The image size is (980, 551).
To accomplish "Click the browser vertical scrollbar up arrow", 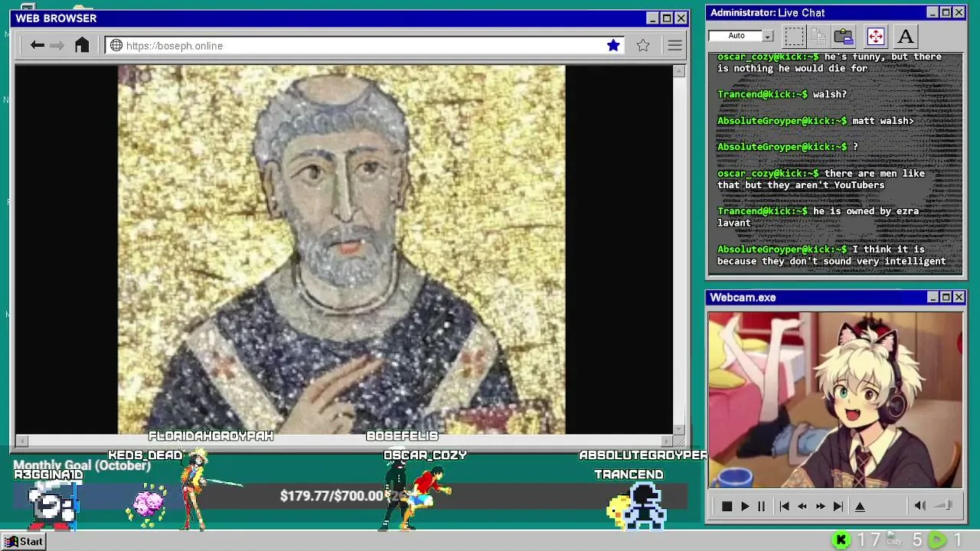I will click(x=679, y=71).
